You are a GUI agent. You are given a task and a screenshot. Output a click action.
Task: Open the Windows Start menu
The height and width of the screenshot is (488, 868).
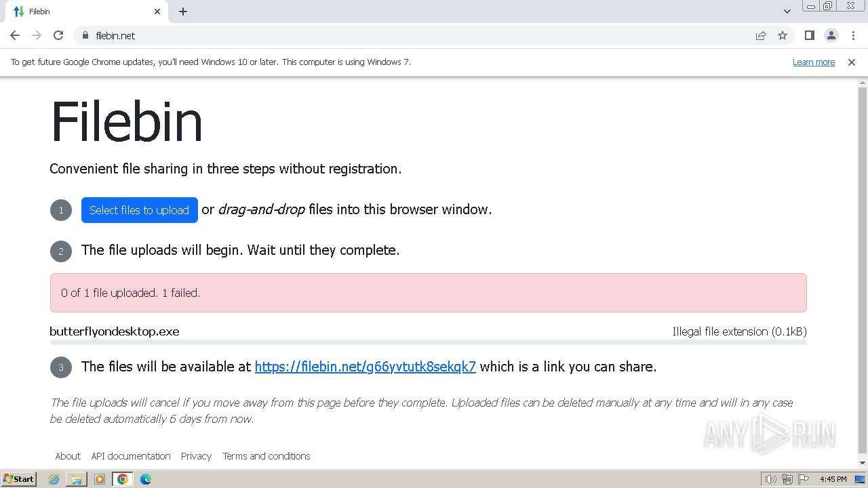pyautogui.click(x=18, y=479)
